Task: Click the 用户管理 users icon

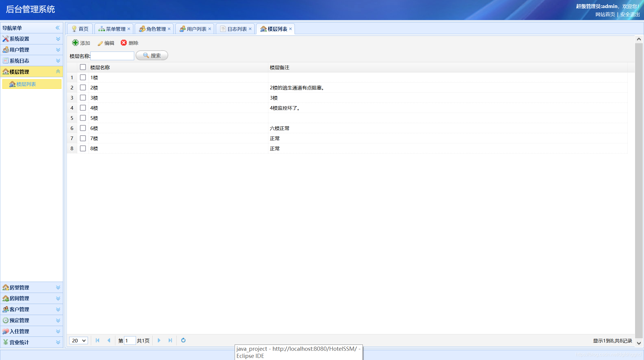Action: point(5,50)
